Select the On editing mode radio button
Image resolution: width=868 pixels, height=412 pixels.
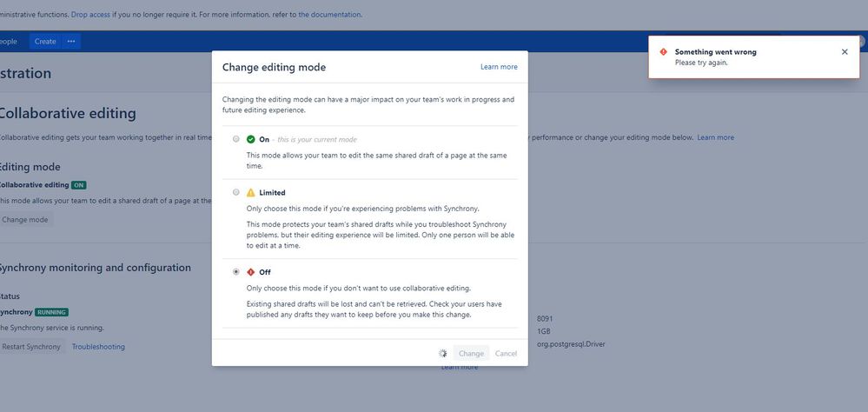(236, 139)
